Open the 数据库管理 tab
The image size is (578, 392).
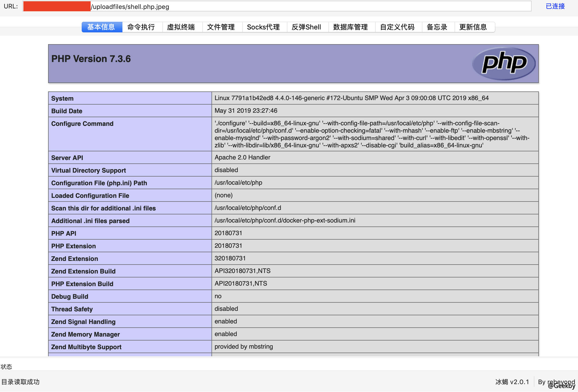coord(350,27)
